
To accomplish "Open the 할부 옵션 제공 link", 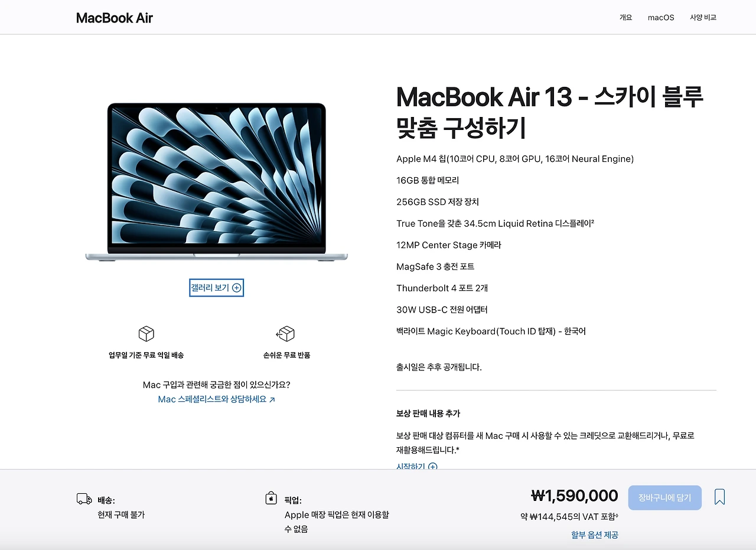I will (595, 535).
